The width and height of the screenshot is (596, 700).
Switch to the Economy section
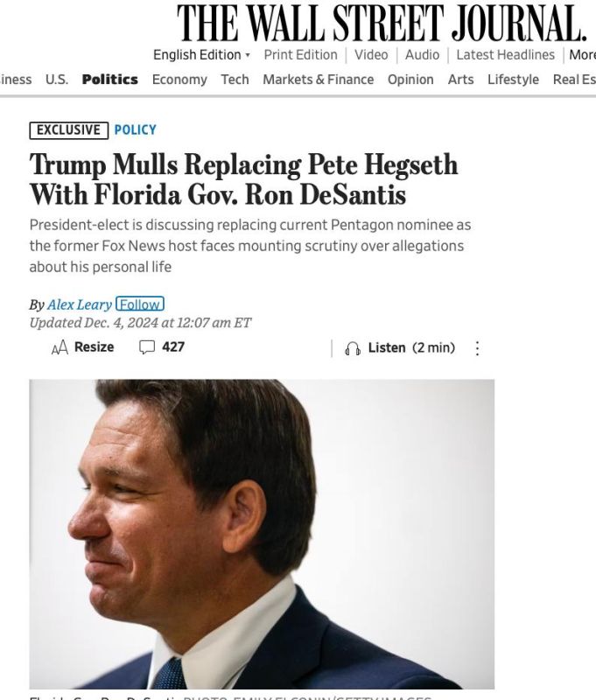click(x=179, y=79)
